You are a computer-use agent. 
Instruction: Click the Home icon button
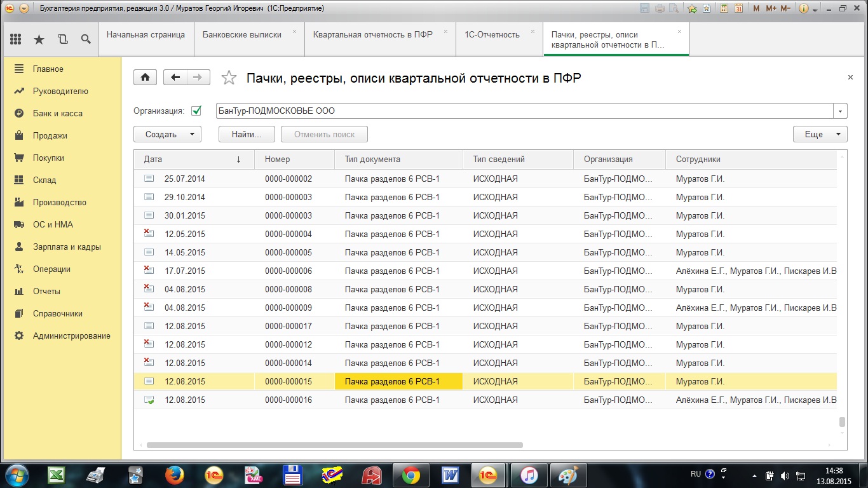click(145, 78)
